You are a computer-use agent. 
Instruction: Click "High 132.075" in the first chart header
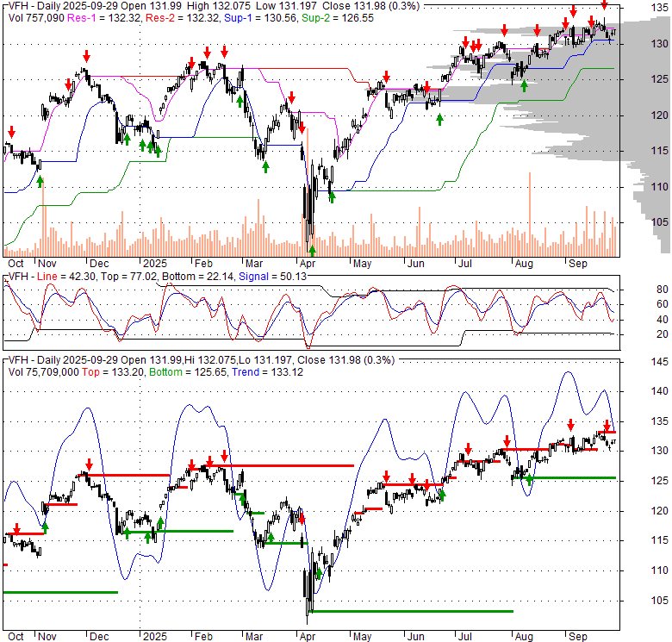(x=219, y=6)
